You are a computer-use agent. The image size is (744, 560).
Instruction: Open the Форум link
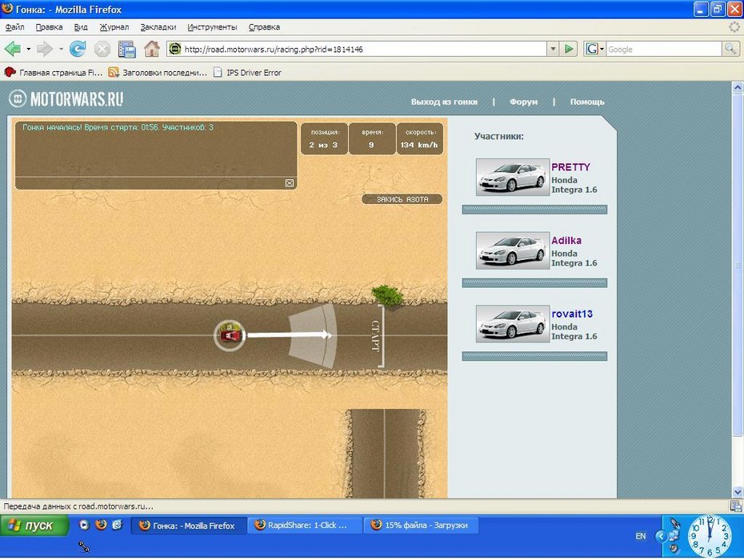(523, 102)
